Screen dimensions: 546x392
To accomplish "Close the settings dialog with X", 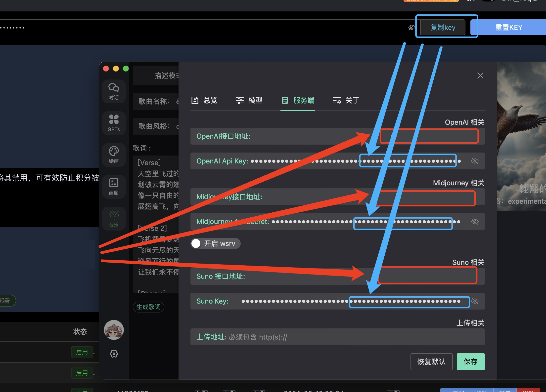I will 480,76.
